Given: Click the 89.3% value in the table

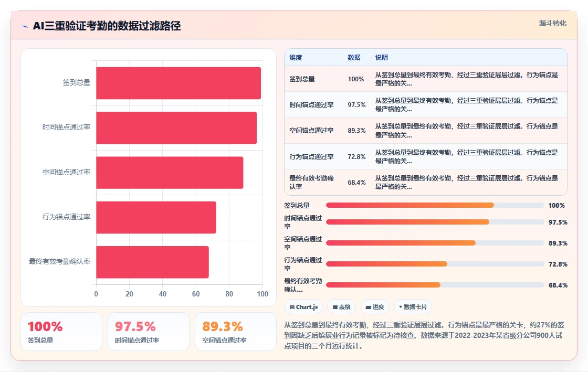Looking at the screenshot, I should pos(356,131).
